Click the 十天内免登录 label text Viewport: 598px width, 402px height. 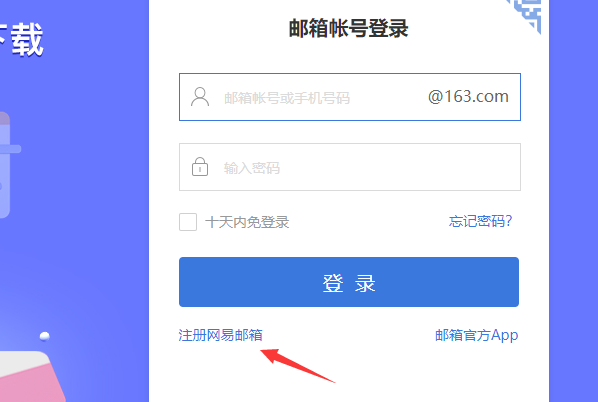(x=247, y=222)
